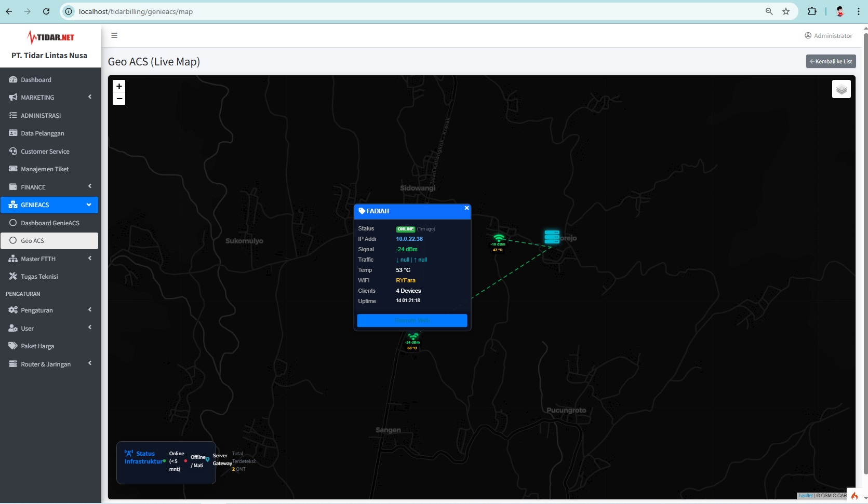
Task: Go back in browser history
Action: click(x=9, y=11)
